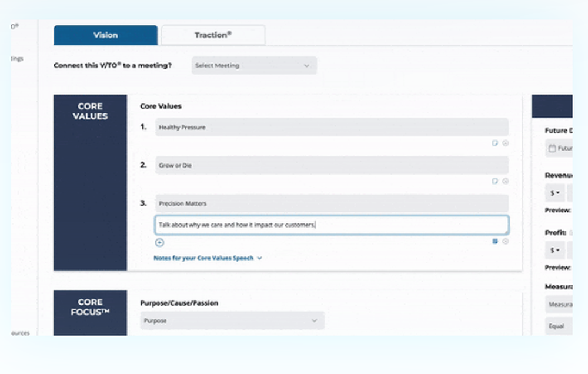Click into the Precision Matters note textbox
588x374 pixels.
click(332, 225)
